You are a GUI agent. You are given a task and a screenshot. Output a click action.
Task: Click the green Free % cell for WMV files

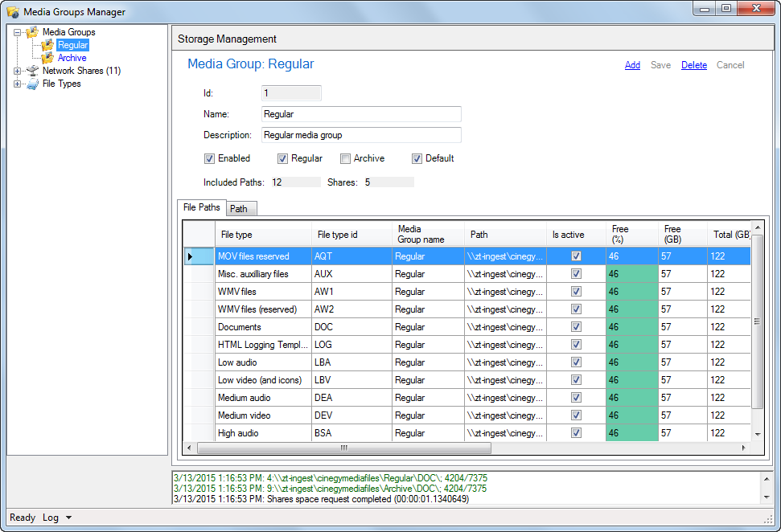coord(632,292)
